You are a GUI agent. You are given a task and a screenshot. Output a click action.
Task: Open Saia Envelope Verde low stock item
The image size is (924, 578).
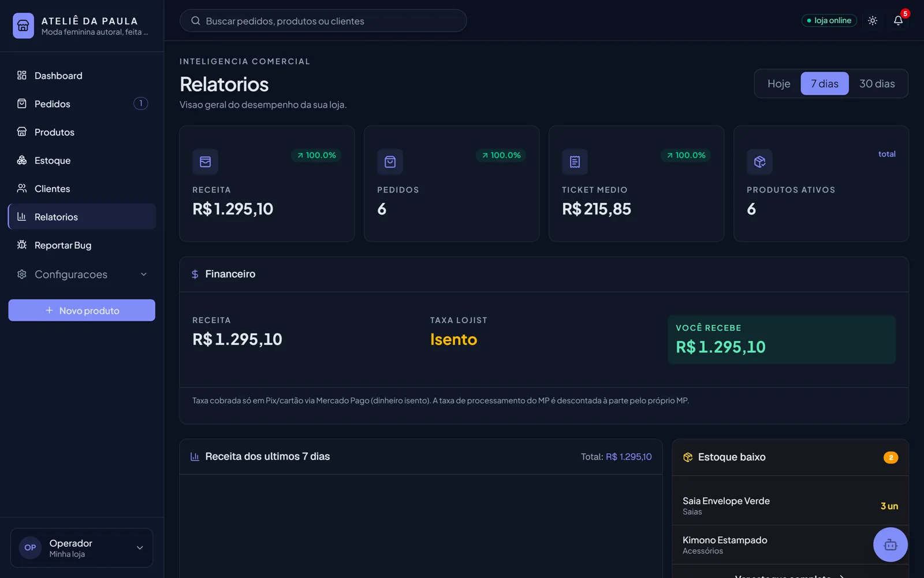tap(790, 506)
